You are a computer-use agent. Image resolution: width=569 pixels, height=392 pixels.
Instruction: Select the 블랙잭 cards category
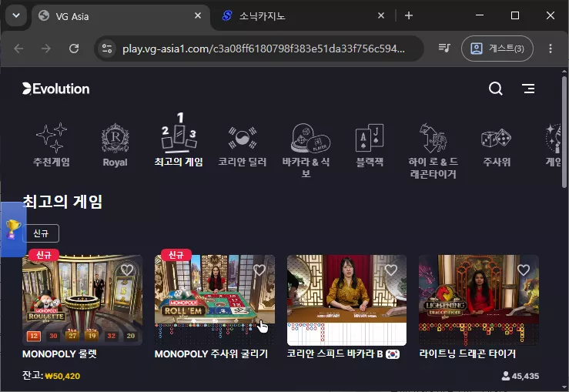370,146
